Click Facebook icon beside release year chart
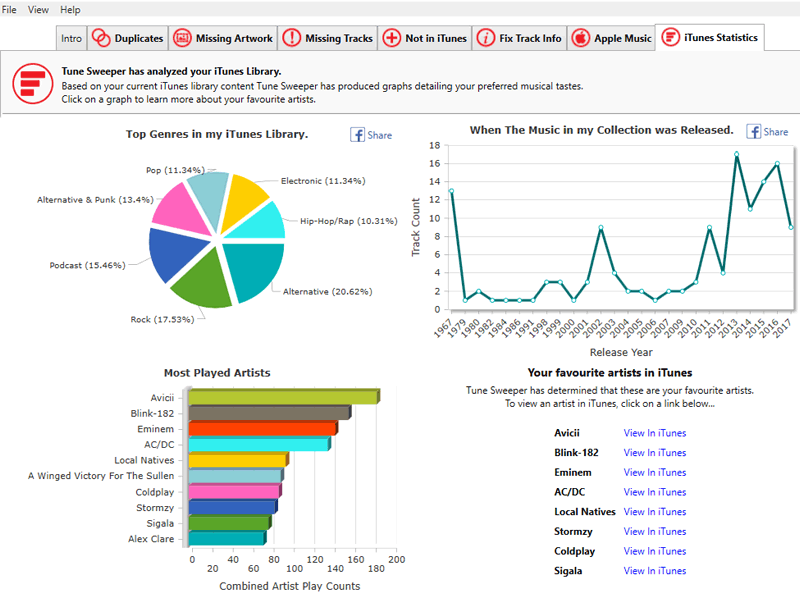The width and height of the screenshot is (800, 600). [x=754, y=132]
